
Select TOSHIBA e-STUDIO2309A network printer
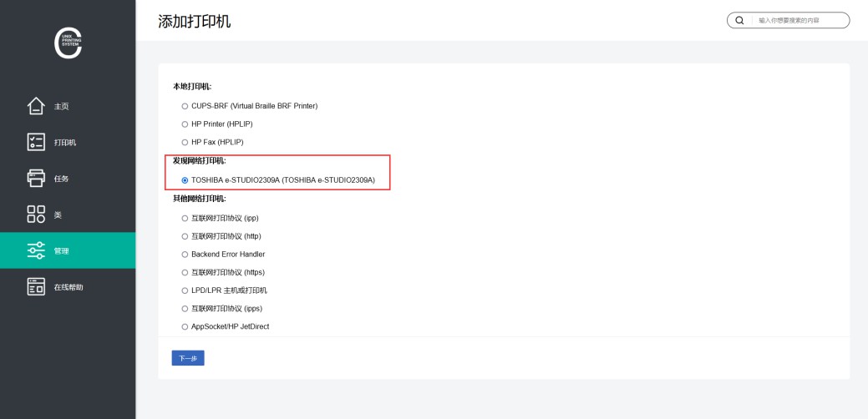click(x=185, y=179)
